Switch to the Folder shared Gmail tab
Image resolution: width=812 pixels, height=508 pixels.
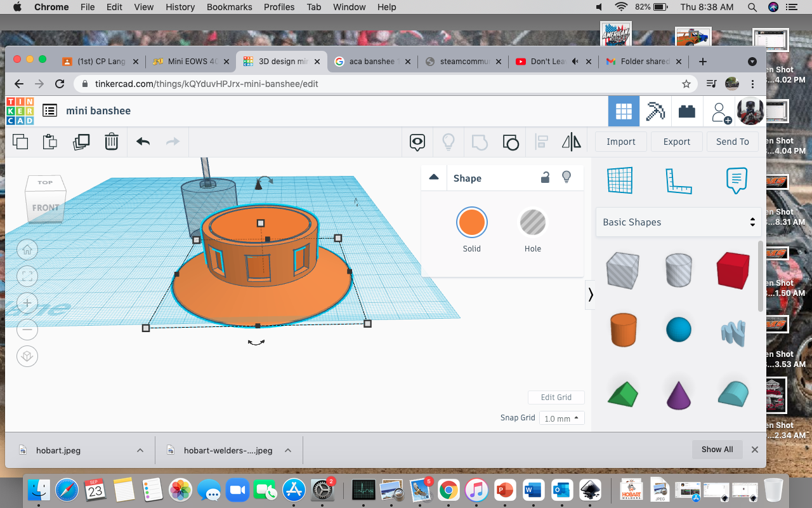(644, 62)
